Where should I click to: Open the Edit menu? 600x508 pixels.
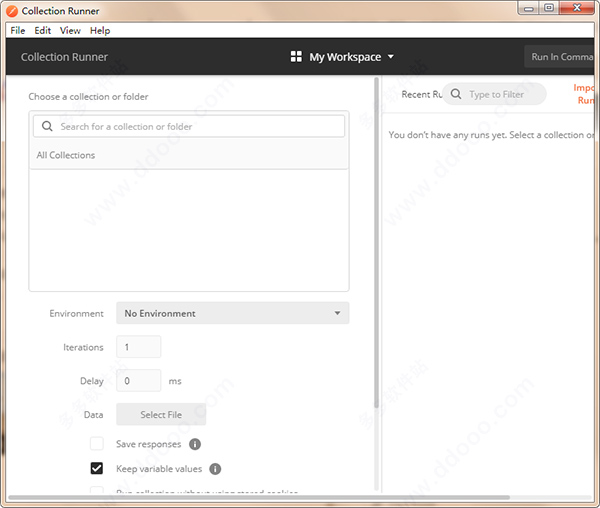coord(42,31)
